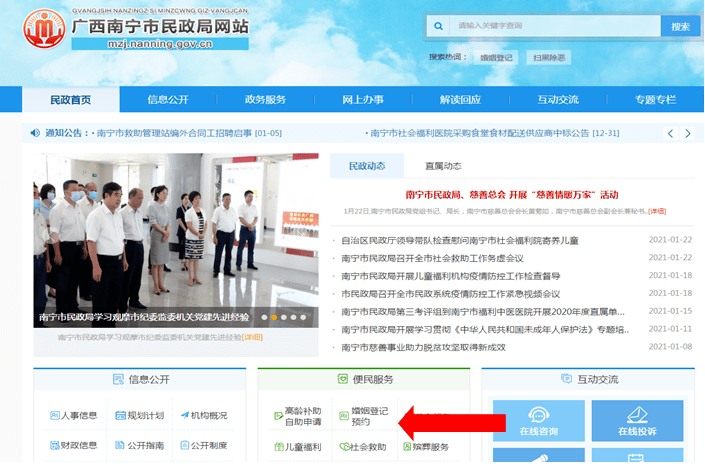705x469 pixels.
Task: Open 公开指南 icon link
Action: tap(140, 445)
